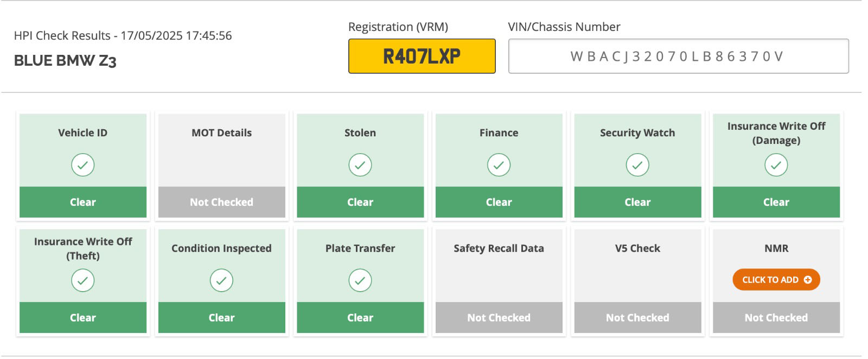Image resolution: width=868 pixels, height=359 pixels.
Task: Click the Plate Transfer checkmark icon
Action: point(360,281)
